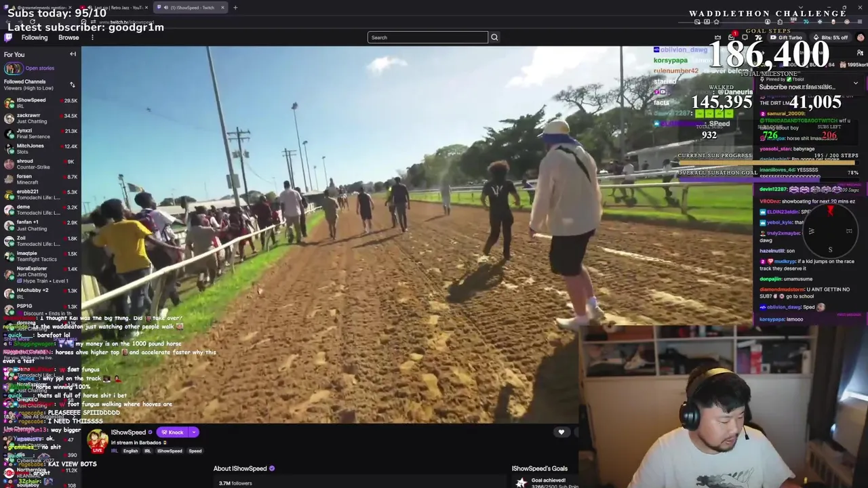Open MitchJones channel in sidebar
The image size is (868, 488).
tap(41, 148)
